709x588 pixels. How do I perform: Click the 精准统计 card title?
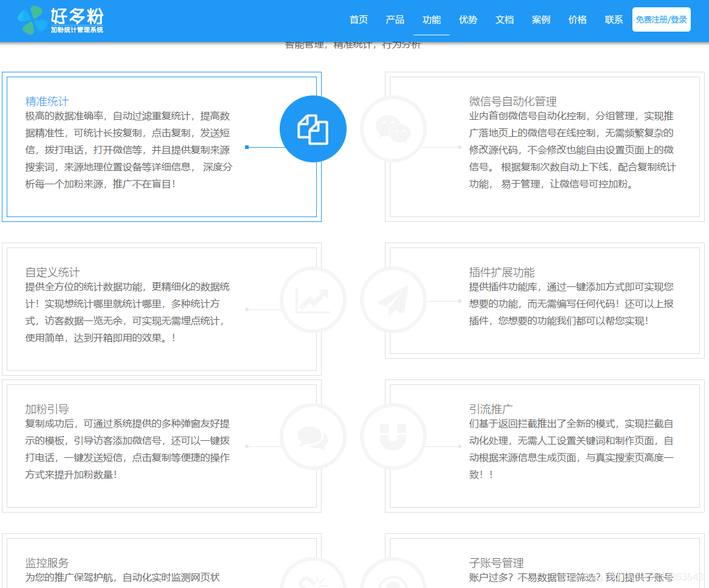pos(47,102)
